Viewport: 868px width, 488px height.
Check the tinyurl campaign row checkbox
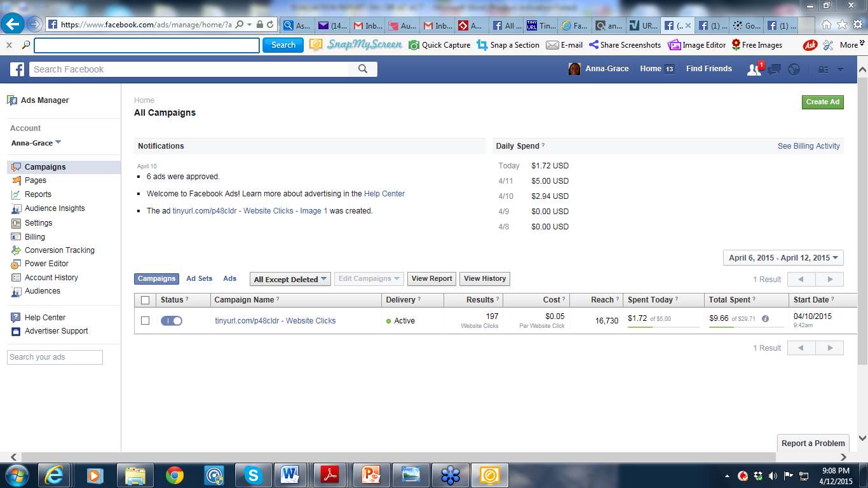[x=146, y=321]
